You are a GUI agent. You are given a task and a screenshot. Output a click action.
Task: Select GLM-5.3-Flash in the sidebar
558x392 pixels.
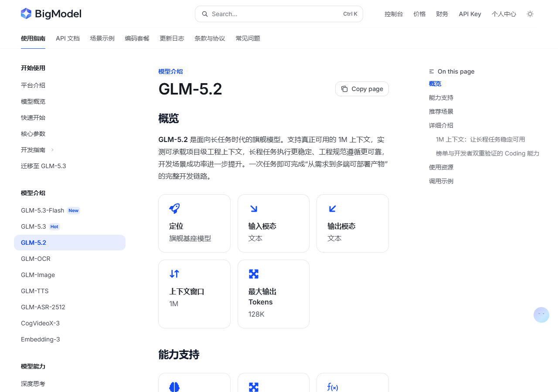pos(70,210)
